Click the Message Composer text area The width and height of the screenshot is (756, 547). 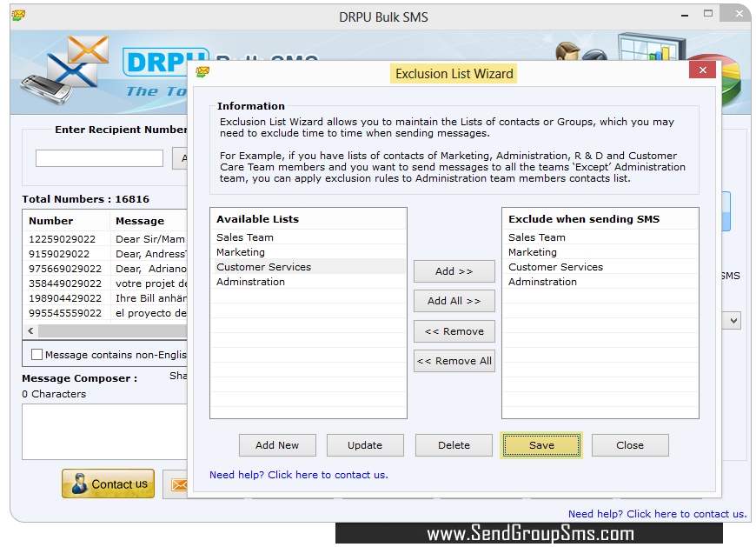[104, 431]
